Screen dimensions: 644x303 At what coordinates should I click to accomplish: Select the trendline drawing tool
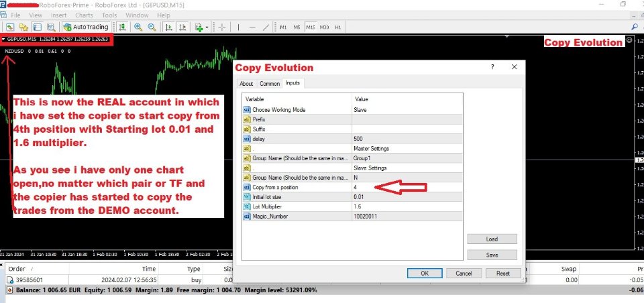tap(266, 27)
